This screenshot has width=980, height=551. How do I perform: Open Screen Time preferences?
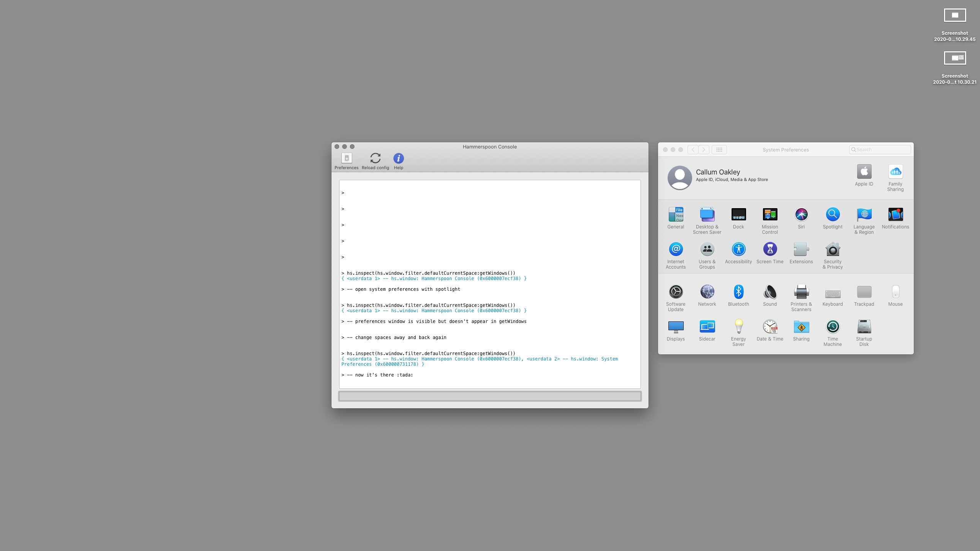pyautogui.click(x=770, y=249)
